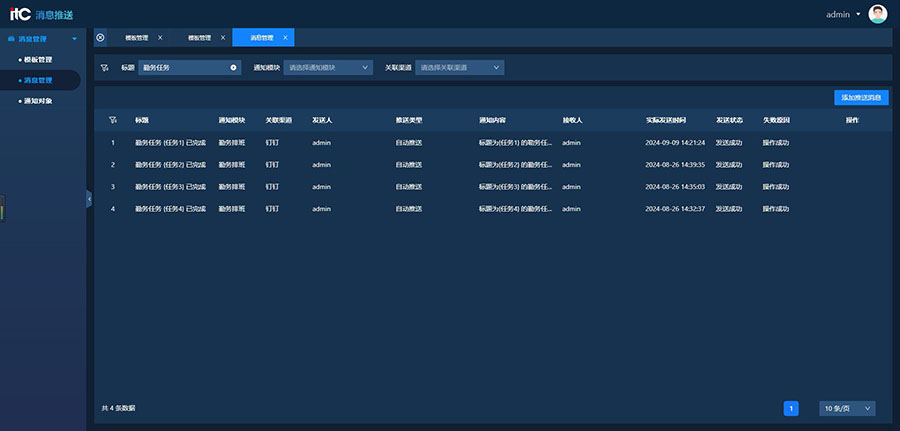This screenshot has height=431, width=900.
Task: Open the 关联渠道 dropdown
Action: tap(459, 68)
